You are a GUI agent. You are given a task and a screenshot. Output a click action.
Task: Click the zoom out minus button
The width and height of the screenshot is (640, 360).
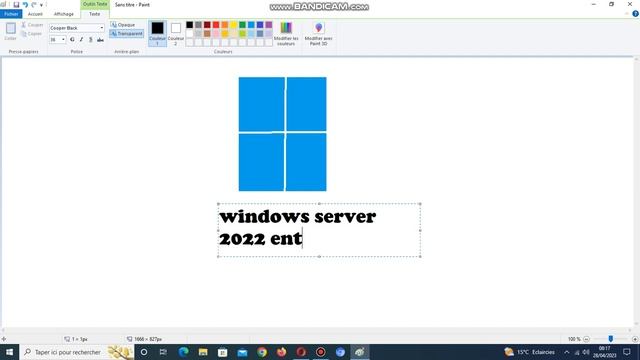pyautogui.click(x=587, y=339)
